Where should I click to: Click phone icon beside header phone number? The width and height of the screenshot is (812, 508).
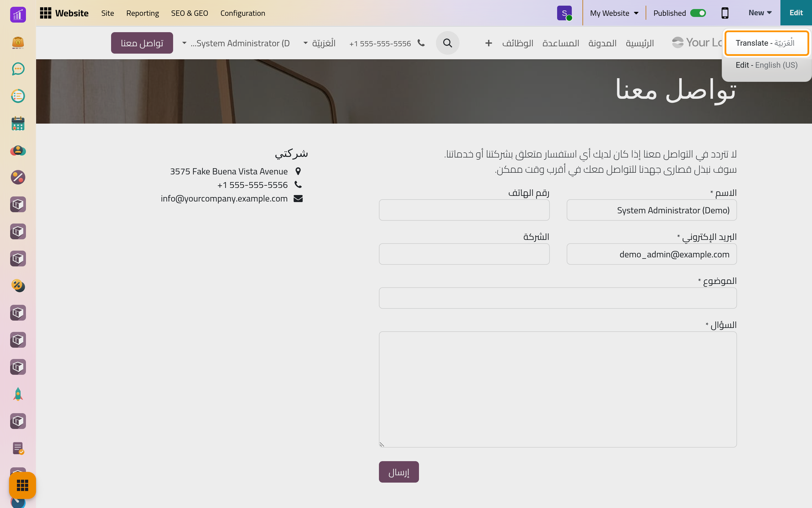421,43
